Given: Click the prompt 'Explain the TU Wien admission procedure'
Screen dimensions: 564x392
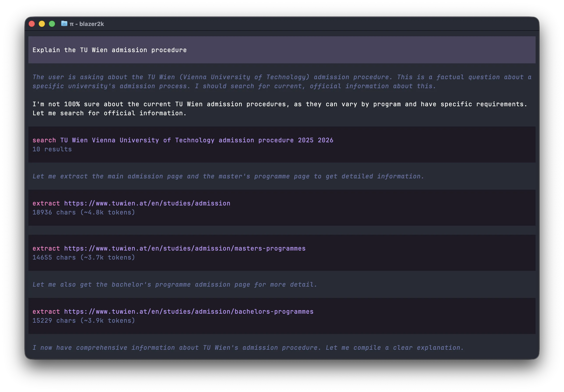Looking at the screenshot, I should [x=110, y=50].
